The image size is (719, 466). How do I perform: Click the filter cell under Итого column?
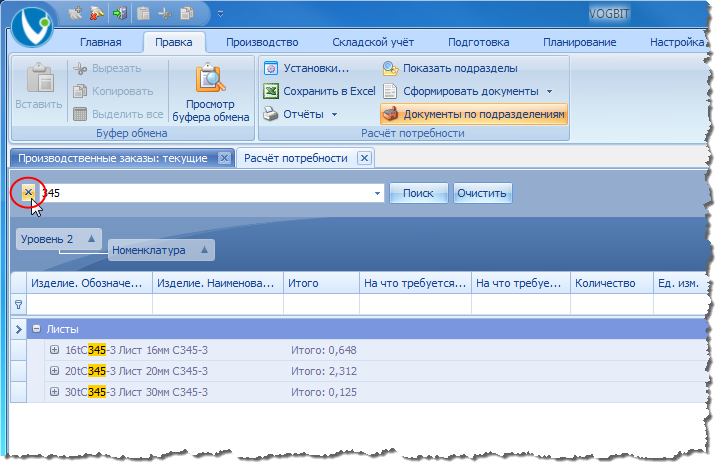pyautogui.click(x=321, y=304)
